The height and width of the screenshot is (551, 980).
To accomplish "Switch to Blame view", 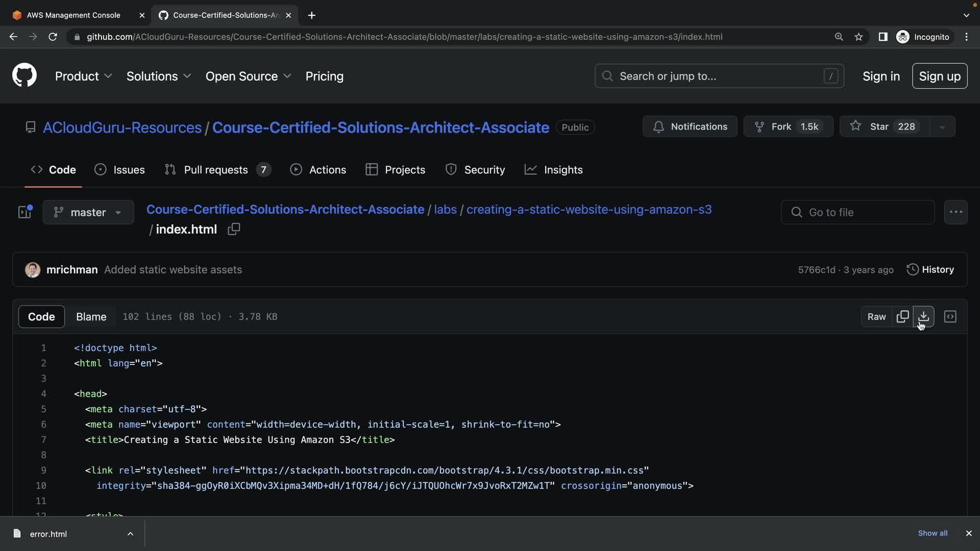I will (91, 317).
